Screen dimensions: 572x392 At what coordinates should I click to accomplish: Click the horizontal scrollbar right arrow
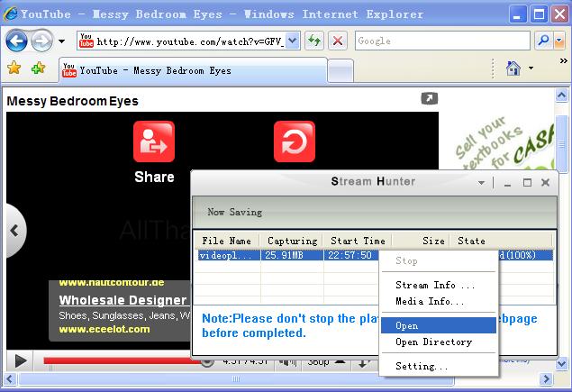[546, 379]
